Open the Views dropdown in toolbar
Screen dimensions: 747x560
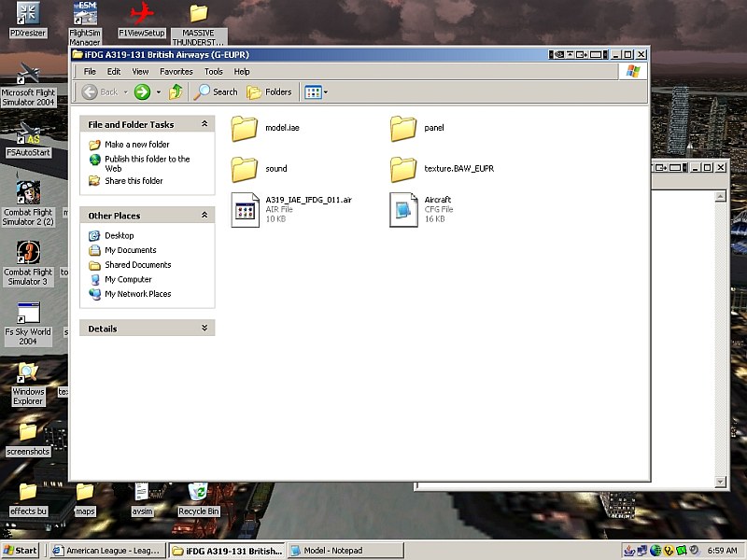(x=316, y=91)
